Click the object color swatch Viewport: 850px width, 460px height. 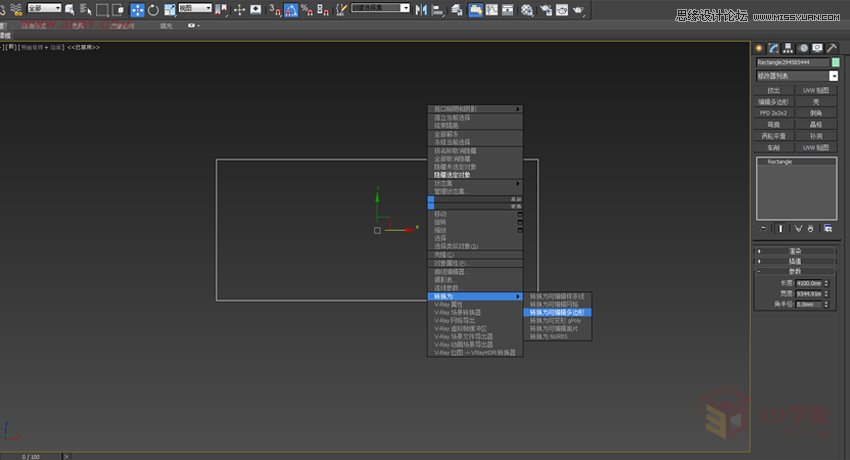836,63
